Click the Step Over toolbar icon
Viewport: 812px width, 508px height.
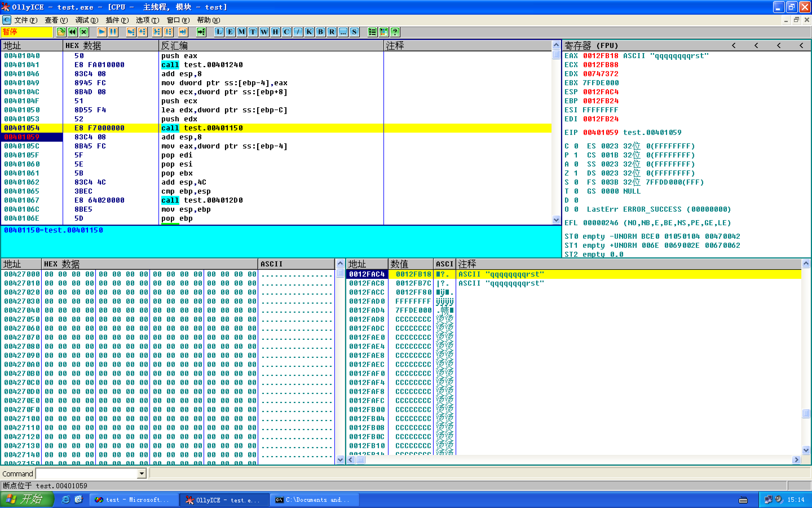142,32
